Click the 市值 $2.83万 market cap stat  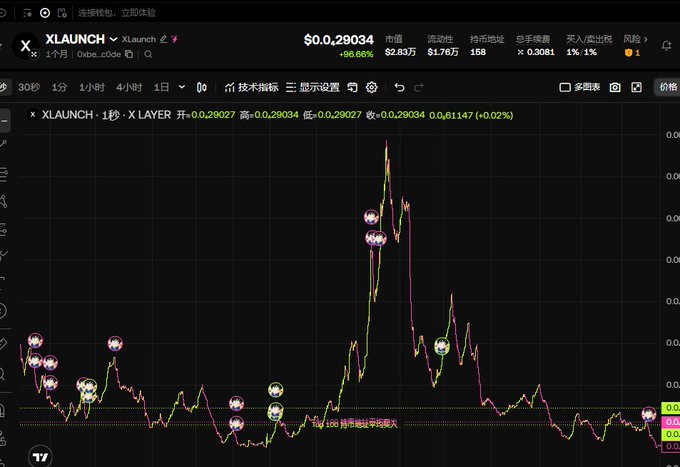(400, 46)
